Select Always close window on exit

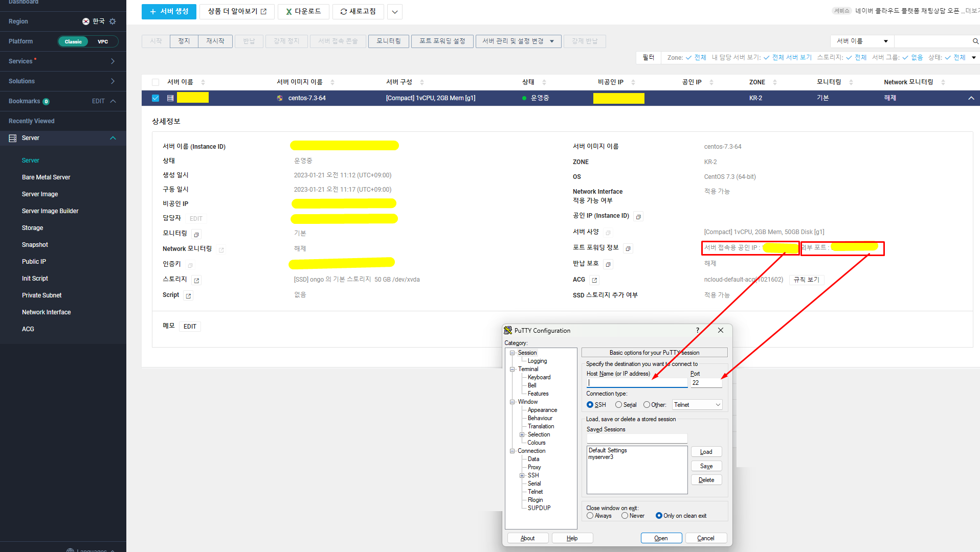pos(590,516)
